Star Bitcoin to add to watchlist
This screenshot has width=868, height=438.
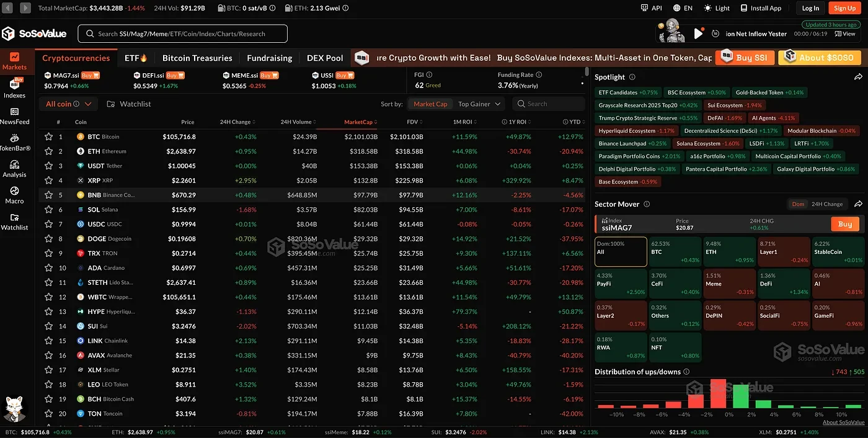48,136
